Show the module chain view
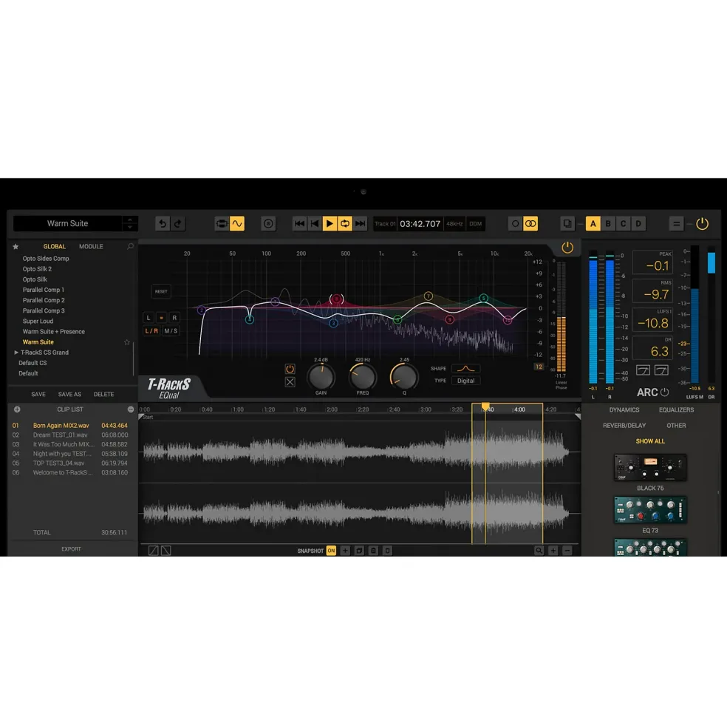The image size is (727, 728). coord(222,224)
